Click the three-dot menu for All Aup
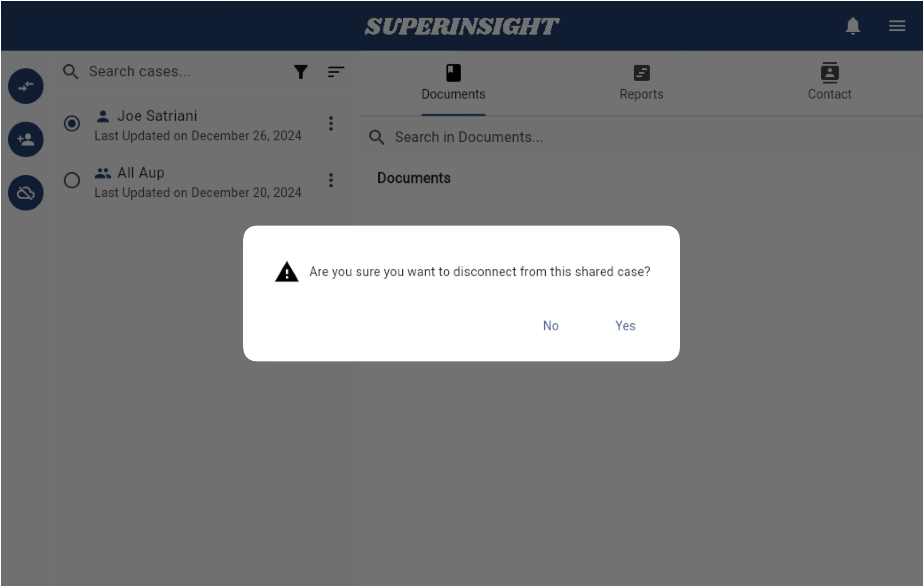Screen dimensions: 924x587 [331, 181]
